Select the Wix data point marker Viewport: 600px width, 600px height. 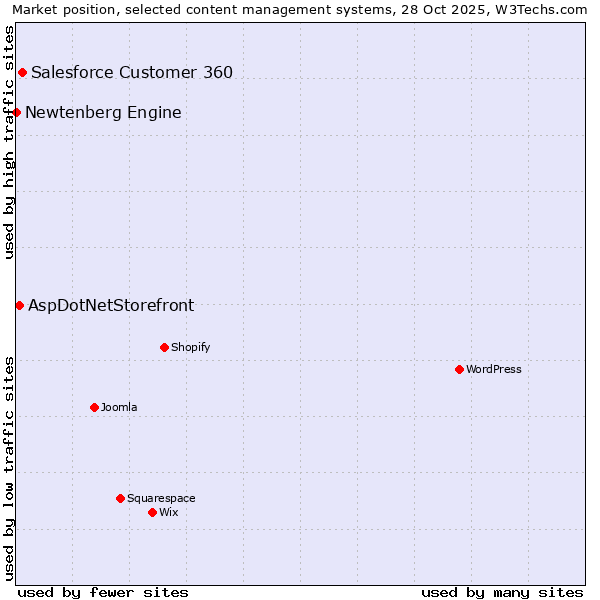pos(152,512)
